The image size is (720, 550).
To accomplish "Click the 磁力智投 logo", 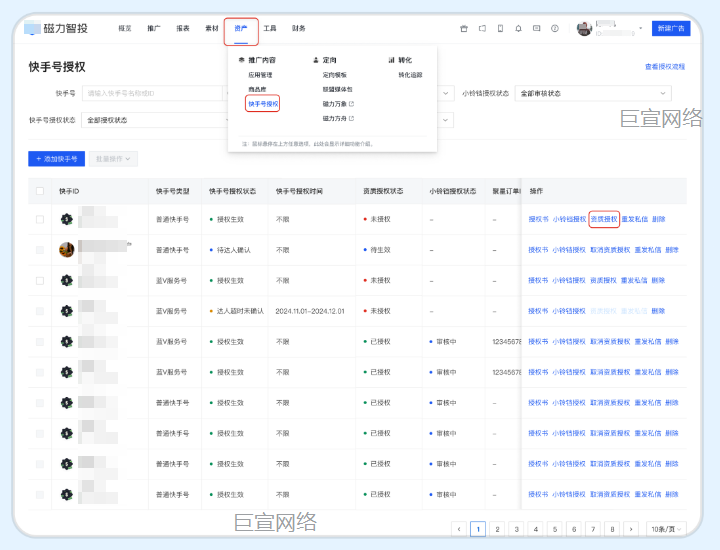I will 56,28.
